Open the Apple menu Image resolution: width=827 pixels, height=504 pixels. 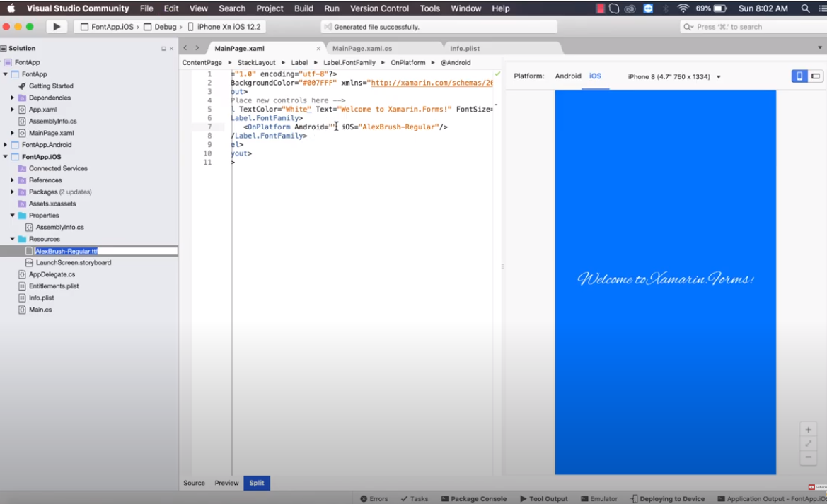tap(11, 8)
